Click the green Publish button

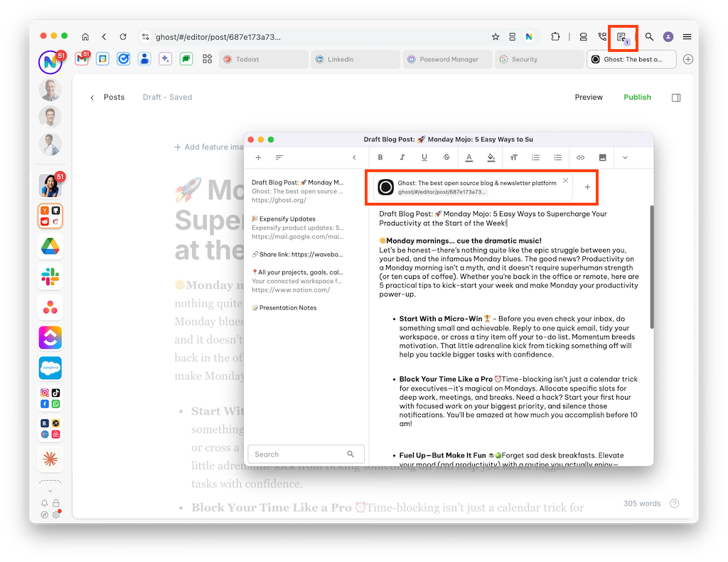tap(637, 97)
